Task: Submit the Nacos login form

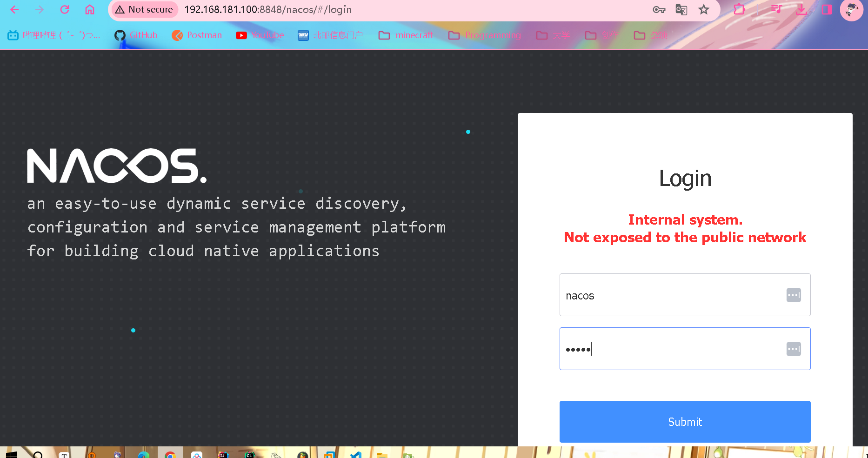Action: (685, 422)
